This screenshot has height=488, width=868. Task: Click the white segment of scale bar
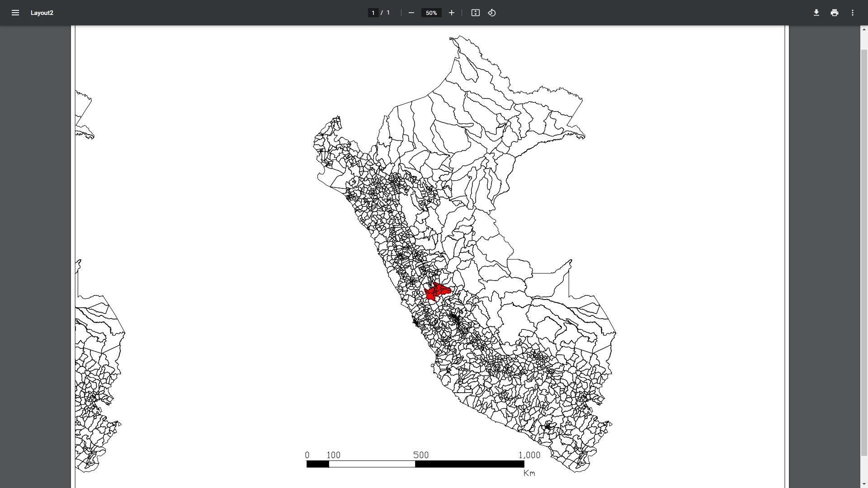(x=372, y=464)
